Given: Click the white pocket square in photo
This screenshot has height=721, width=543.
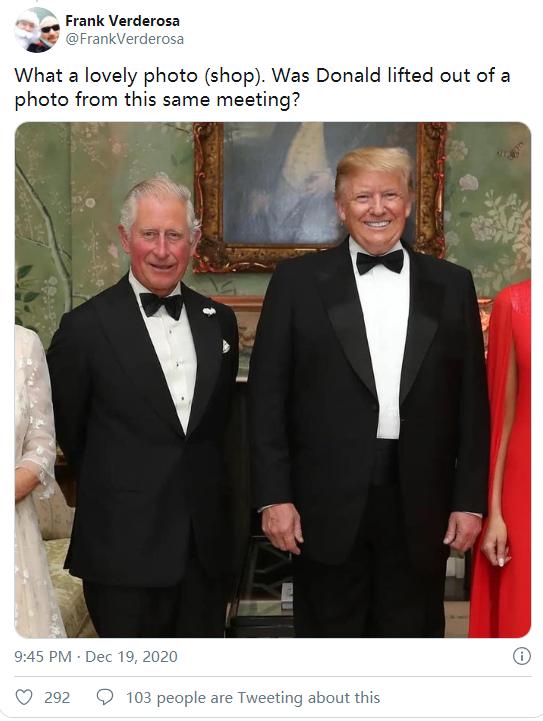Looking at the screenshot, I should [226, 346].
